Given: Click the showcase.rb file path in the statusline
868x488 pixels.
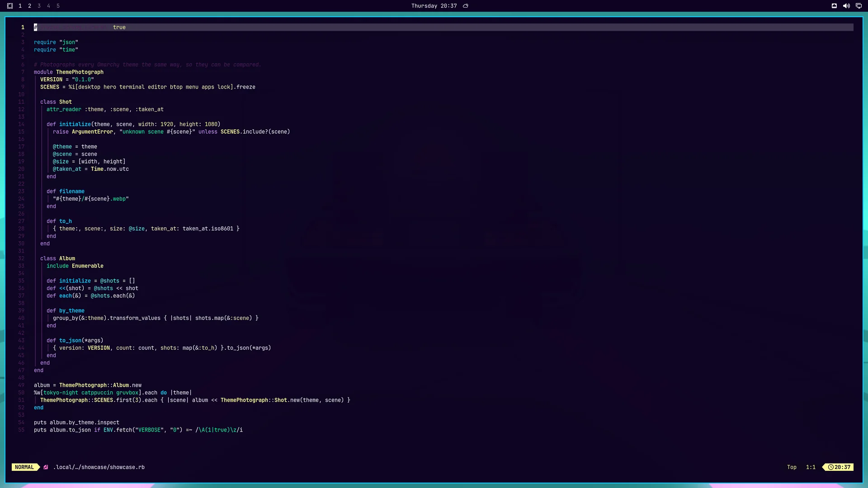Looking at the screenshot, I should point(99,467).
